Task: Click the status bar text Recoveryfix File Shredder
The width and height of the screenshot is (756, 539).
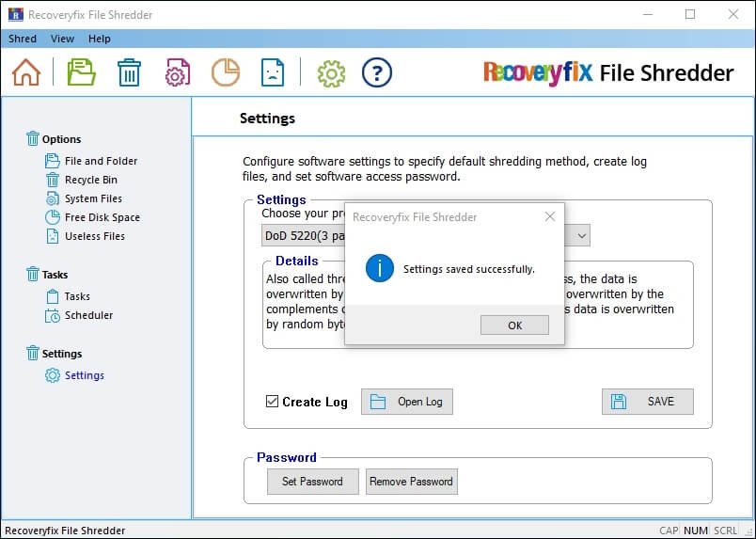Action: click(x=65, y=531)
